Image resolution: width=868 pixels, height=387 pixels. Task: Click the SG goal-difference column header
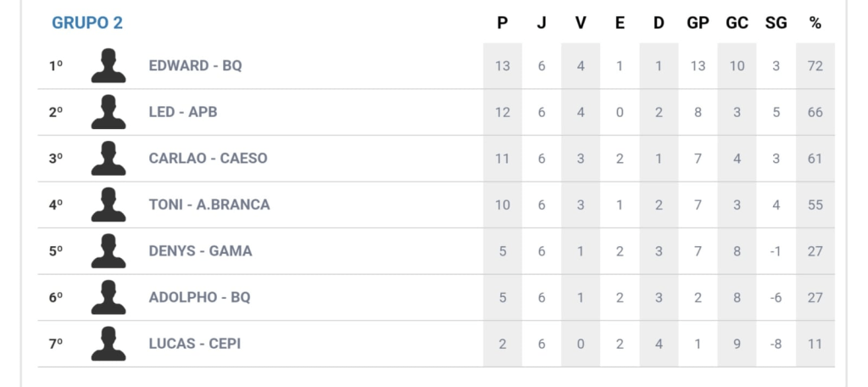point(776,23)
